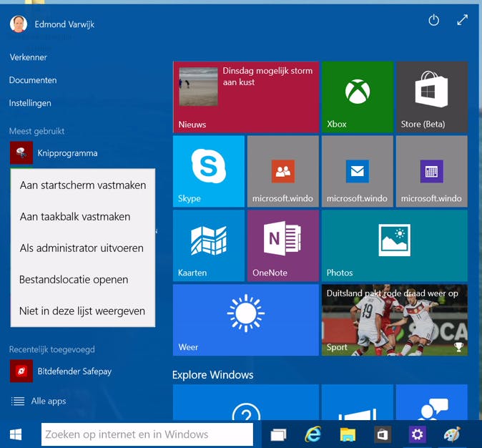This screenshot has height=448, width=482.
Task: Click the Bitdefender Safepay label
Action: point(74,371)
